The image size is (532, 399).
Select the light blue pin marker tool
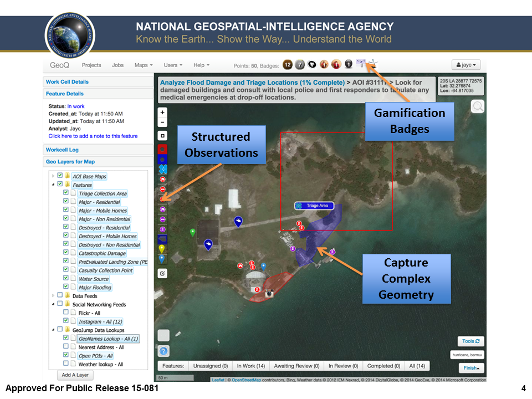(162, 259)
